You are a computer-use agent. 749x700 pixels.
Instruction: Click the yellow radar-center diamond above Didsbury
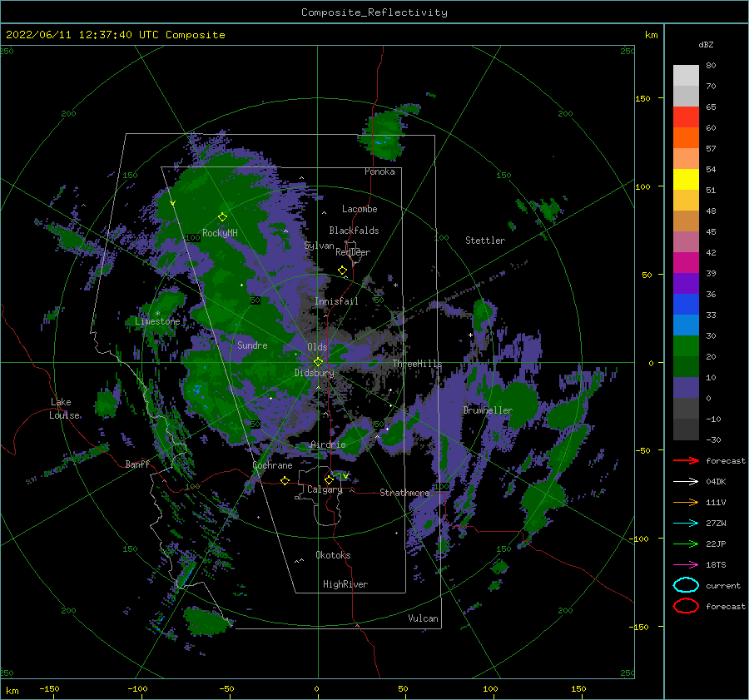[318, 362]
